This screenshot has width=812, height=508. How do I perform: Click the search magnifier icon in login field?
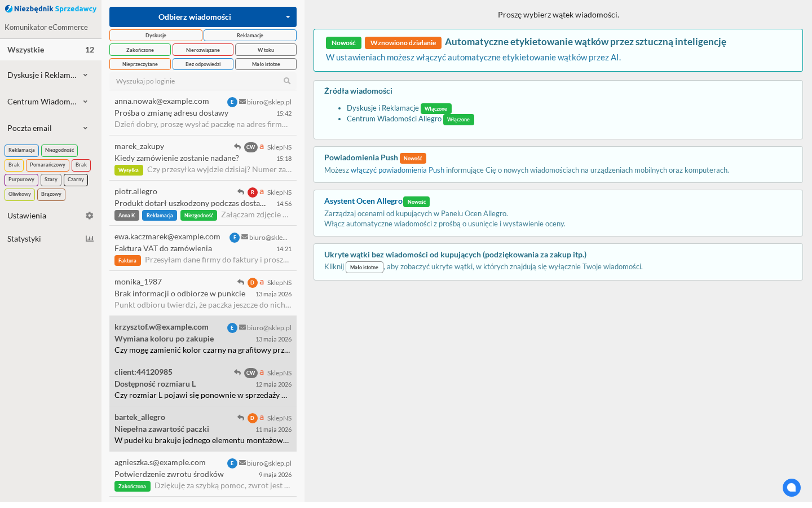(287, 81)
